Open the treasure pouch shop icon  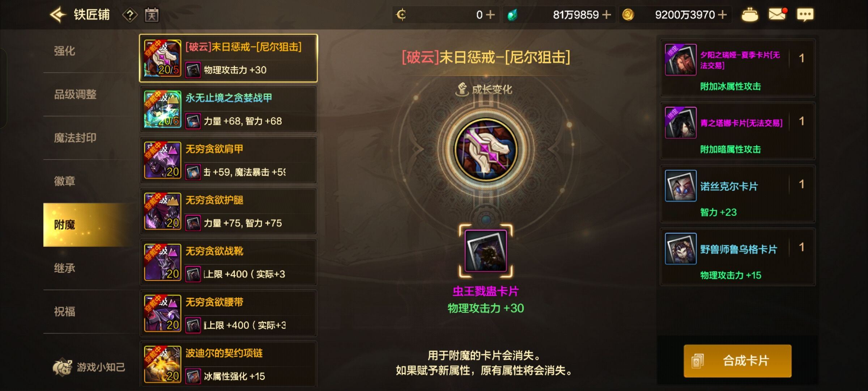coord(750,15)
